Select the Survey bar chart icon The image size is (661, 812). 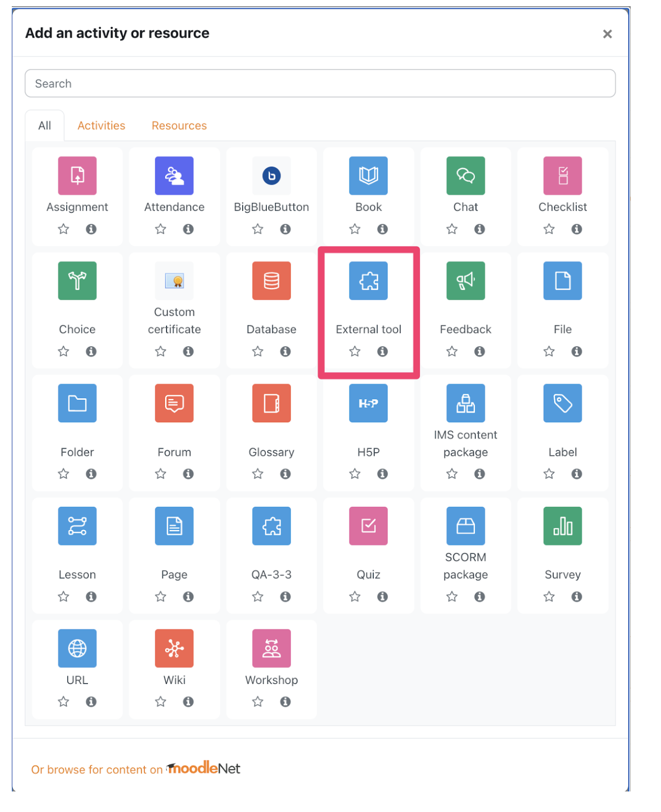click(563, 526)
